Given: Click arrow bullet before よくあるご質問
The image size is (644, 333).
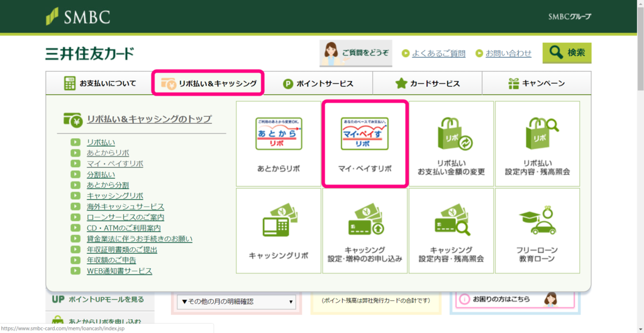Looking at the screenshot, I should pyautogui.click(x=406, y=53).
